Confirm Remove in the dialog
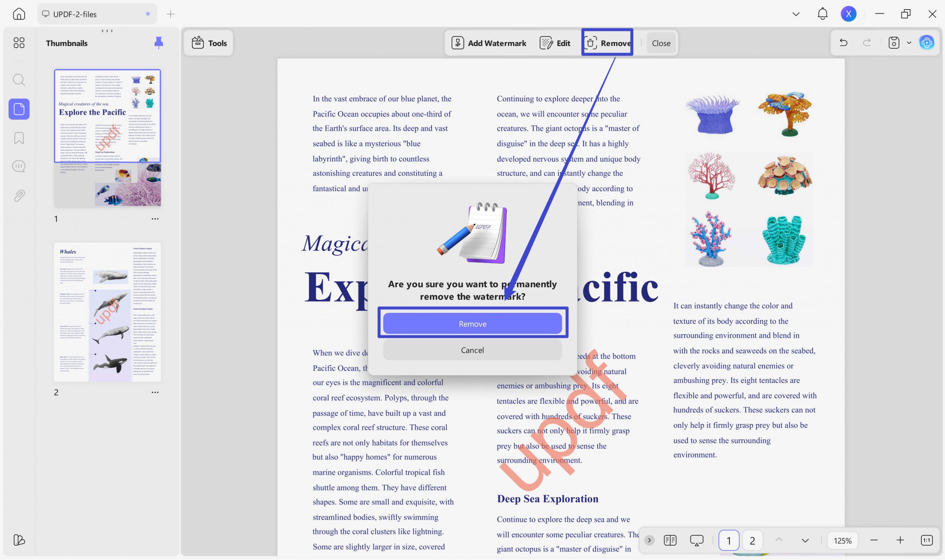The height and width of the screenshot is (560, 945). (x=472, y=323)
